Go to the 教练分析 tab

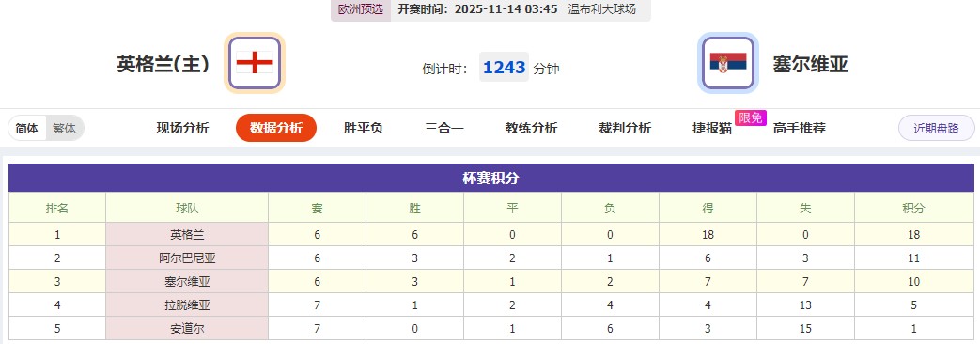pos(531,128)
